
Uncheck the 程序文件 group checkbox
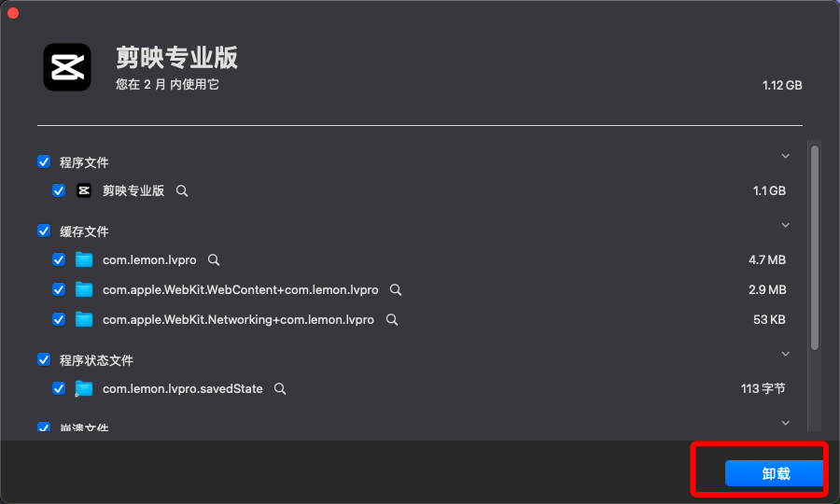(x=44, y=161)
